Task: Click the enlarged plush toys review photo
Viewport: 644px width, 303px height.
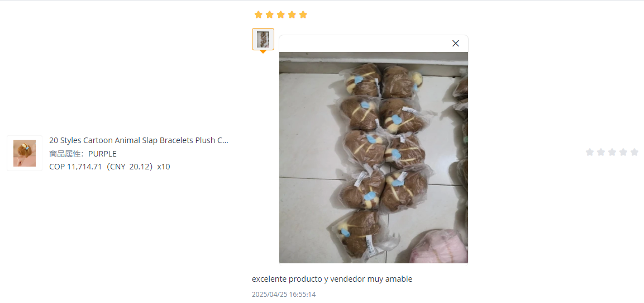Action: pos(373,158)
